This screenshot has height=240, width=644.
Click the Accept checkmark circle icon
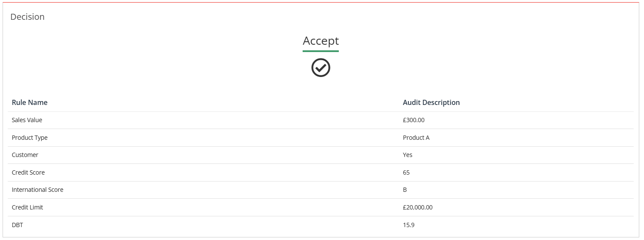point(321,68)
